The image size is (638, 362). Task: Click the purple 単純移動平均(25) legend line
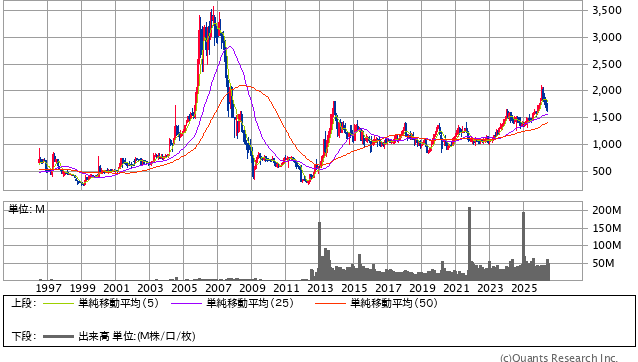click(x=186, y=303)
